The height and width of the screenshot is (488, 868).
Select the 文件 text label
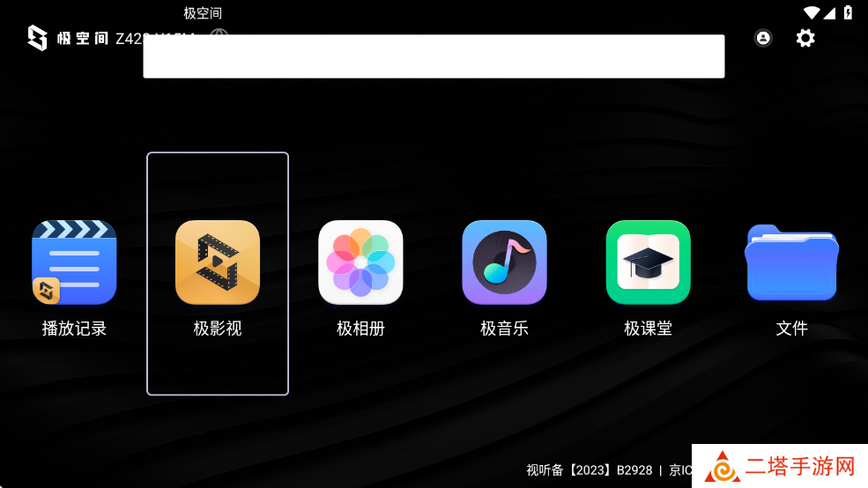tap(791, 329)
